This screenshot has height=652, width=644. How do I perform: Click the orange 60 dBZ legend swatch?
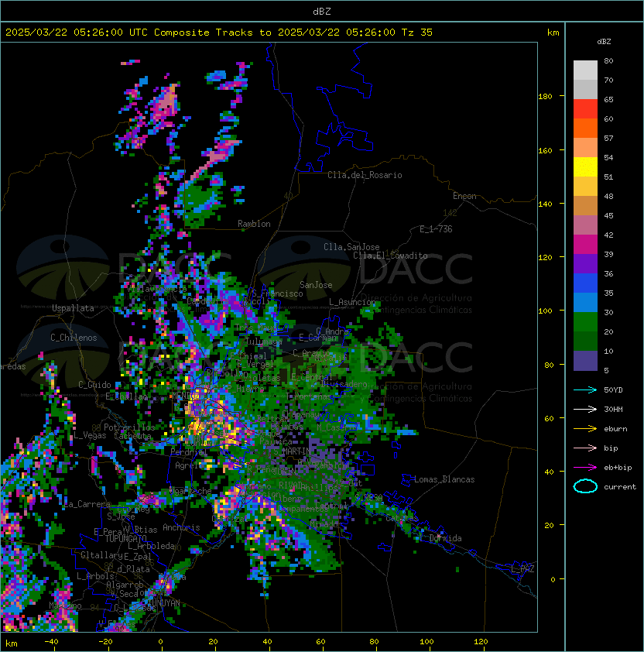[x=585, y=128]
